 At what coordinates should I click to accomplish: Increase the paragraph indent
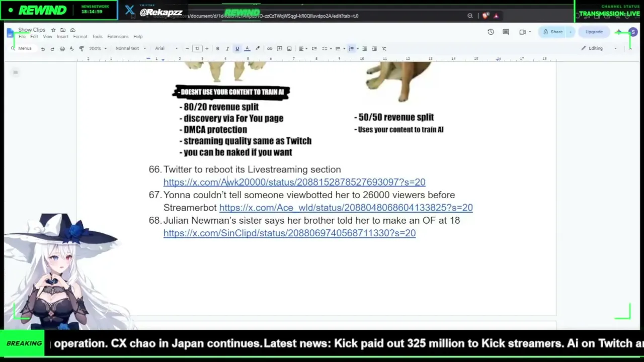[374, 49]
